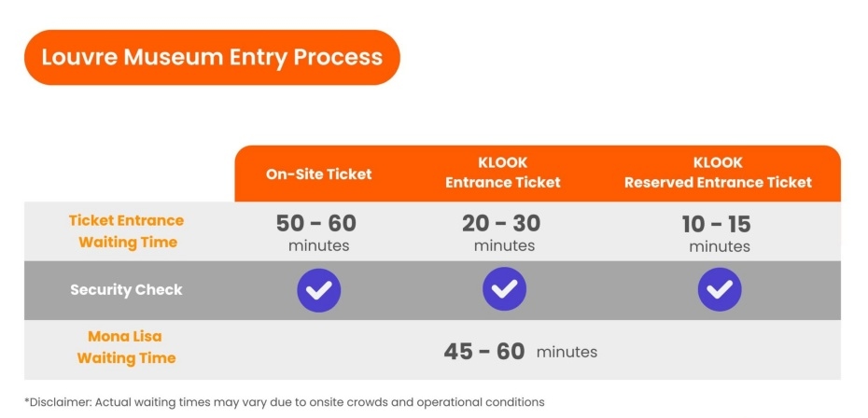Click the Security Check row label
Image resolution: width=868 pixels, height=418 pixels.
pos(126,290)
